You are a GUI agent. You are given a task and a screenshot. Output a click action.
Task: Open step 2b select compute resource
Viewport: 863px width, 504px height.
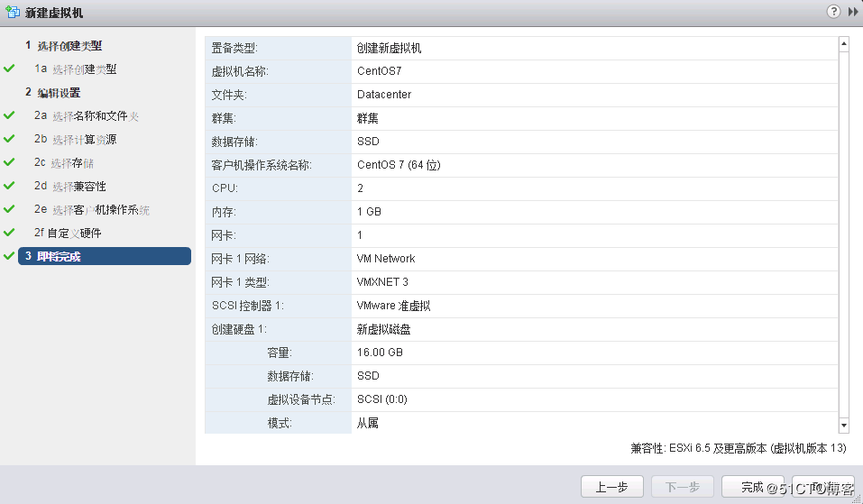coord(75,139)
